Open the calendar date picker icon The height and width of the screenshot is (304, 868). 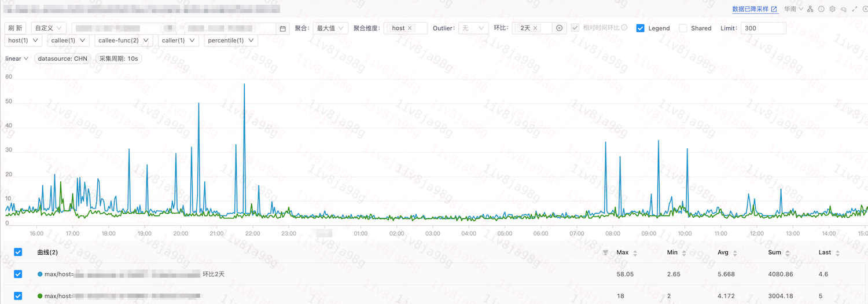[283, 28]
